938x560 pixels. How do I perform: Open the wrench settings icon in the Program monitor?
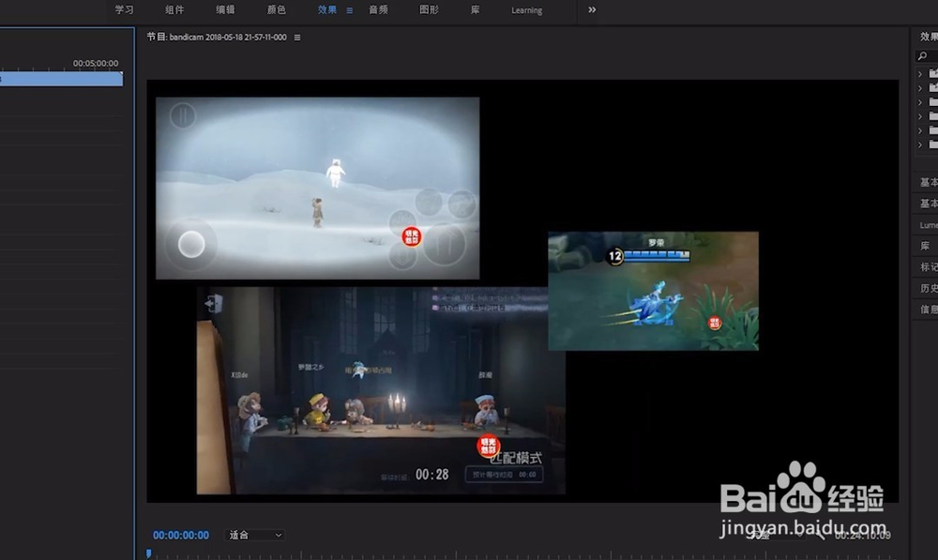click(820, 535)
